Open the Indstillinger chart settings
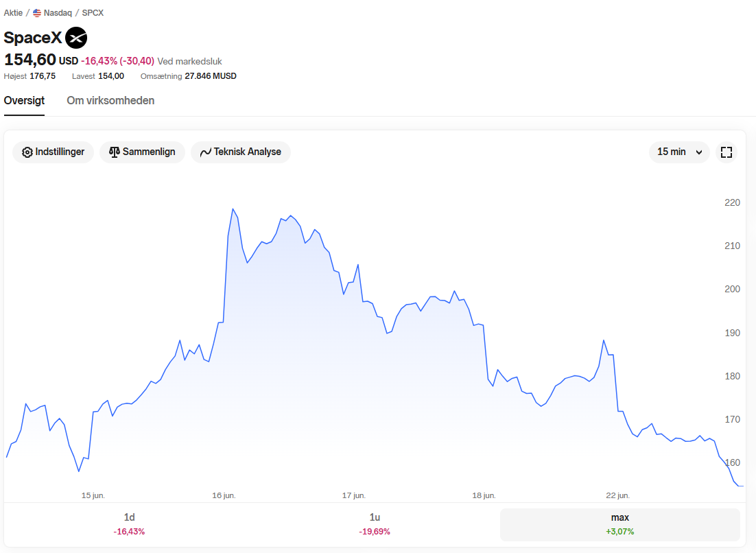This screenshot has height=553, width=756. [x=53, y=152]
